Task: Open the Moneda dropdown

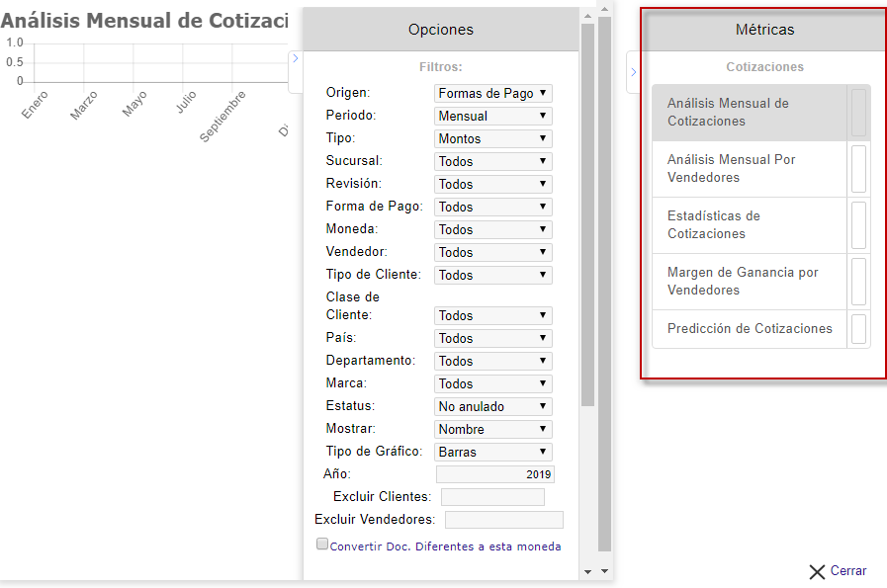Action: [x=492, y=229]
